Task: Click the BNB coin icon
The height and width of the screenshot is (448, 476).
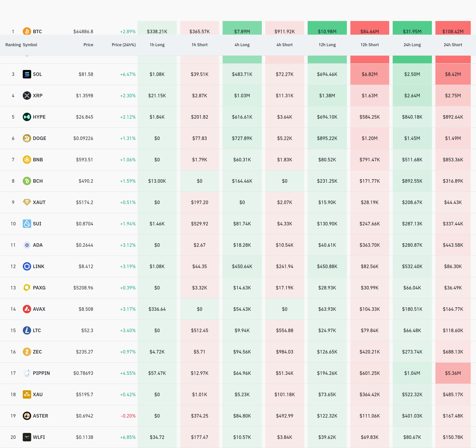Action: coord(27,159)
